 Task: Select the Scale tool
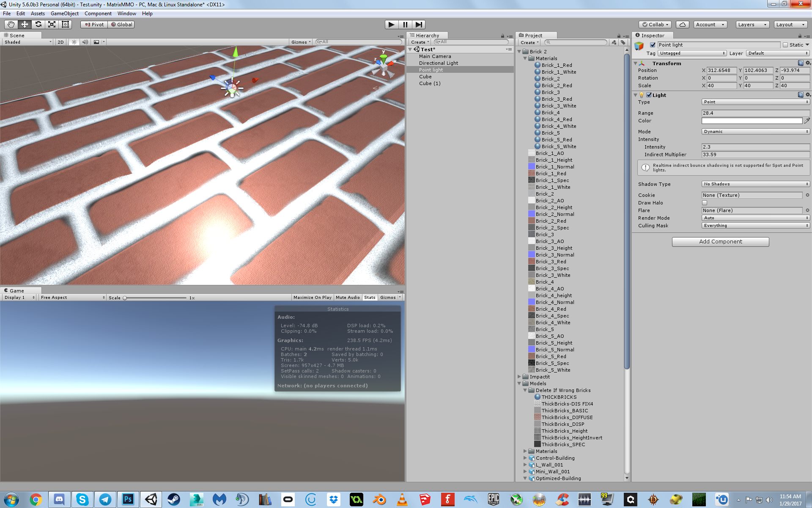(x=52, y=25)
